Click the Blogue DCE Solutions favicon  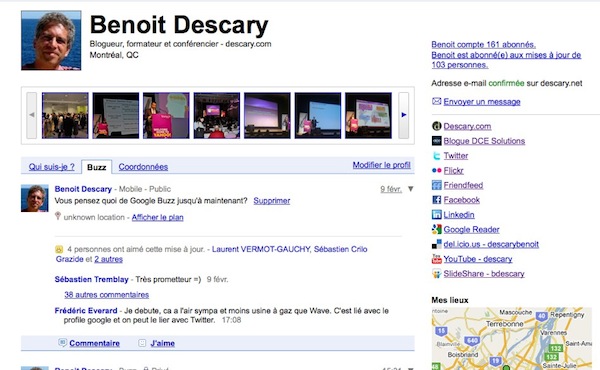[437, 141]
